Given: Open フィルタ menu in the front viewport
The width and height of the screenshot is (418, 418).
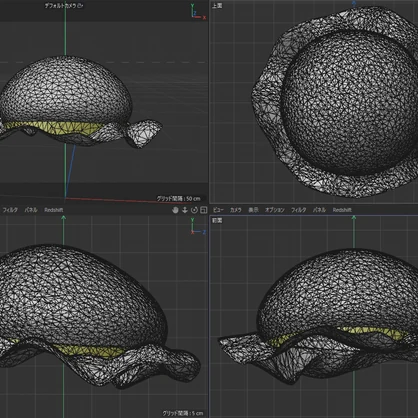Looking at the screenshot, I should [x=298, y=210].
